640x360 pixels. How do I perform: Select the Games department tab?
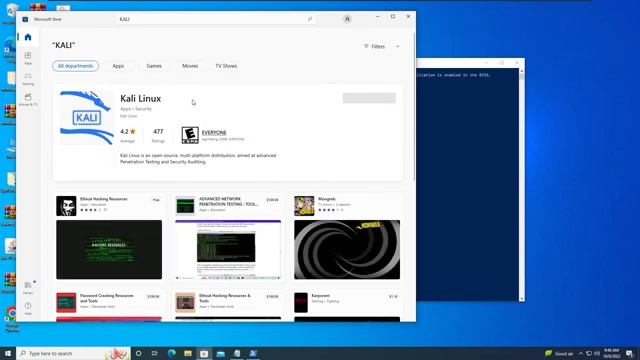(154, 66)
